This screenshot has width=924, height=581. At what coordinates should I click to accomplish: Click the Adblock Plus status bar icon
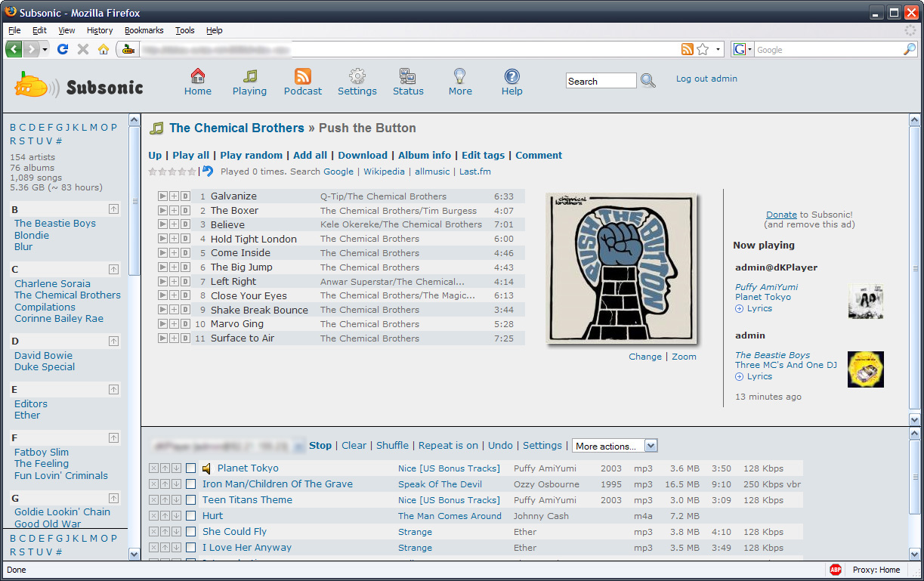point(836,570)
